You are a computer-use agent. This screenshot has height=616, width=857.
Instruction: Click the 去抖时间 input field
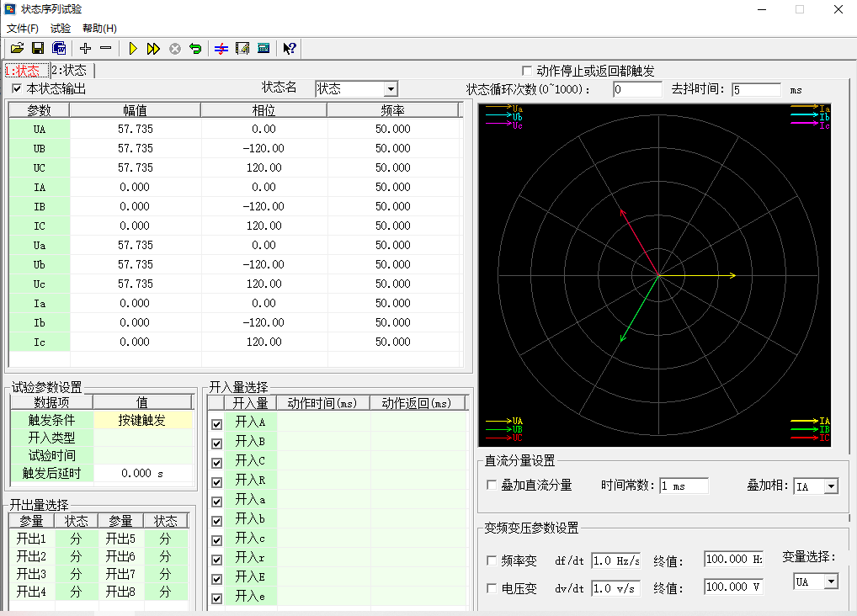point(756,89)
